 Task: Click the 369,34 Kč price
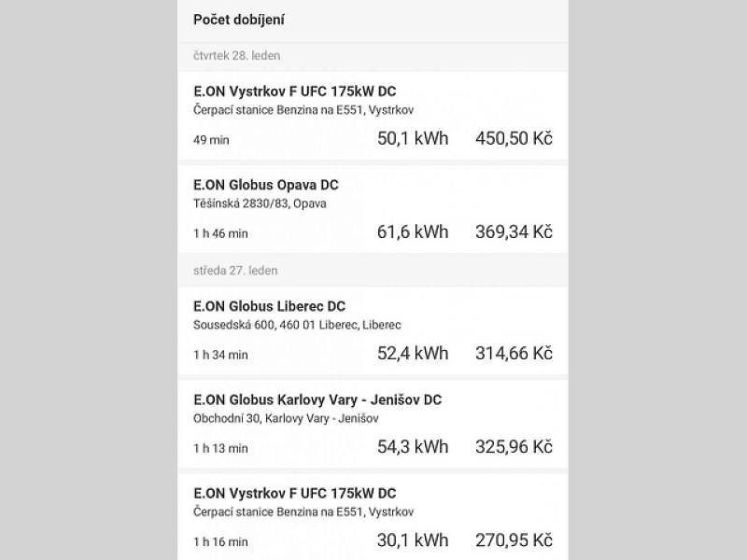(x=514, y=231)
